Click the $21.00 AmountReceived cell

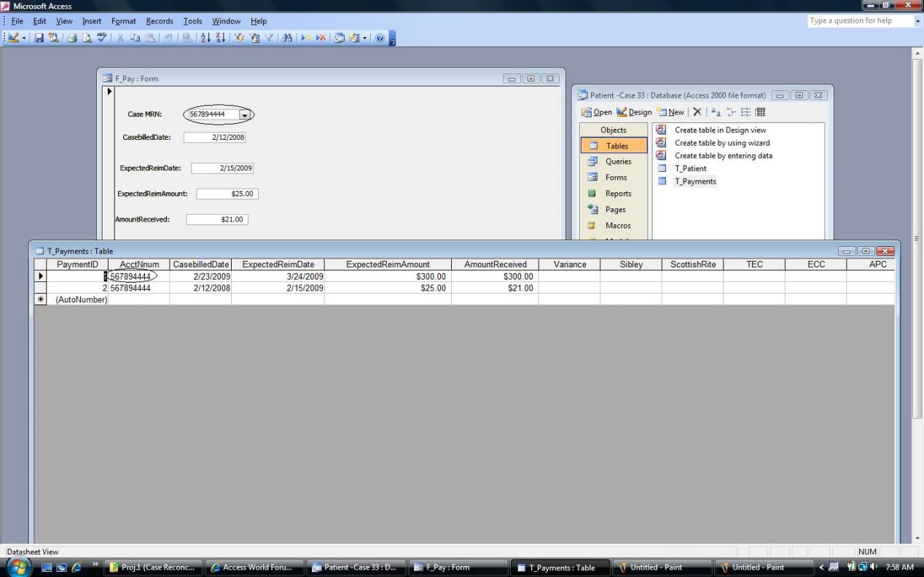[496, 288]
